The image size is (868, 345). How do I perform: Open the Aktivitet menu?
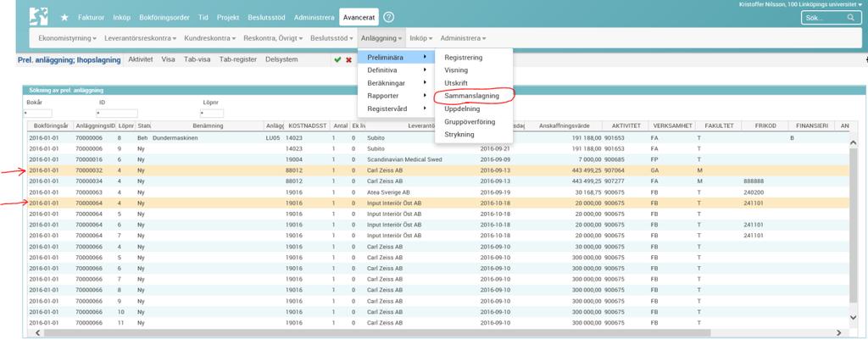point(141,59)
